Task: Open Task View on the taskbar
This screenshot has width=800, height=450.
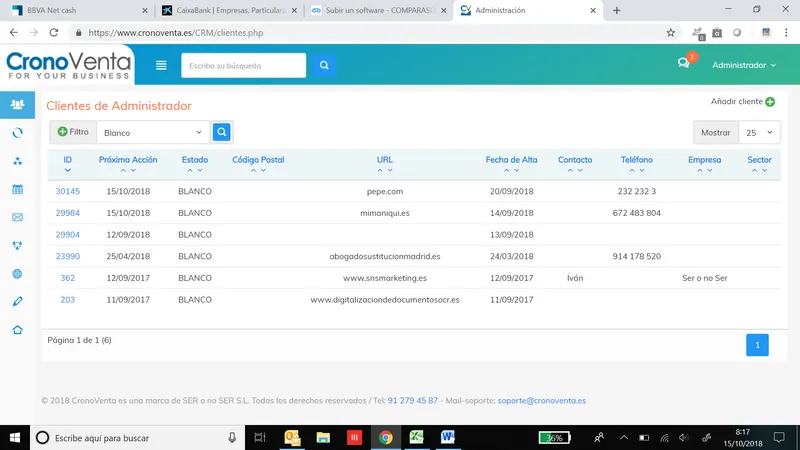Action: click(x=260, y=437)
